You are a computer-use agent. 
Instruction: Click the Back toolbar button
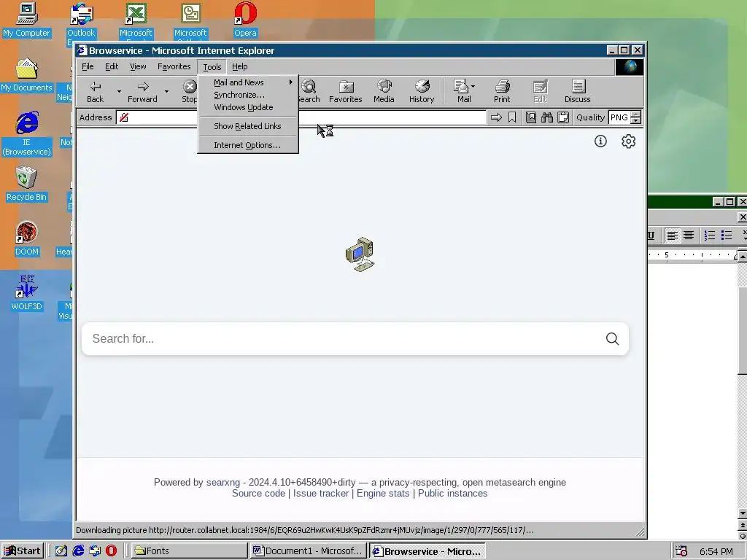pyautogui.click(x=96, y=91)
